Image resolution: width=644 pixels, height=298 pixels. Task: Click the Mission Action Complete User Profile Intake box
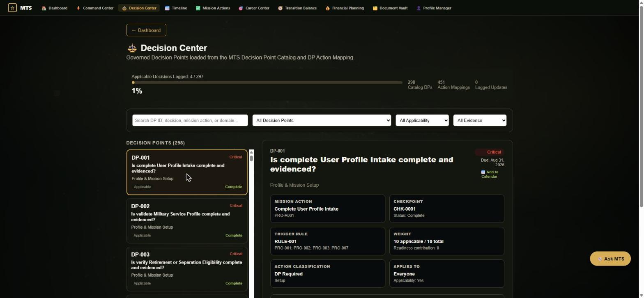(x=328, y=209)
